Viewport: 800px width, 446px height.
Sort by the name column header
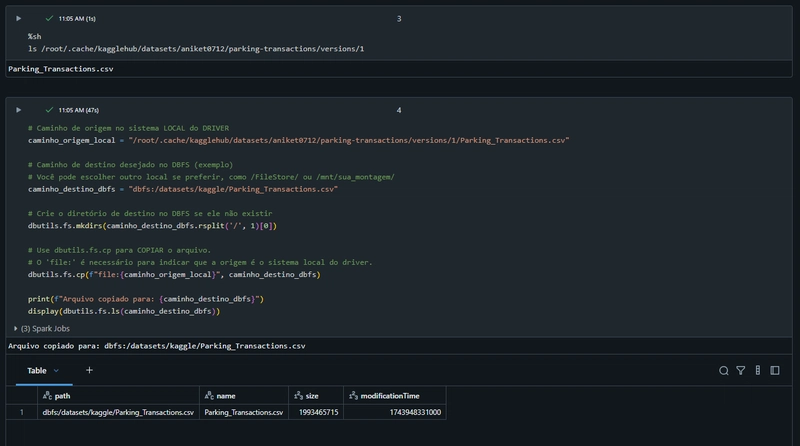coord(244,395)
